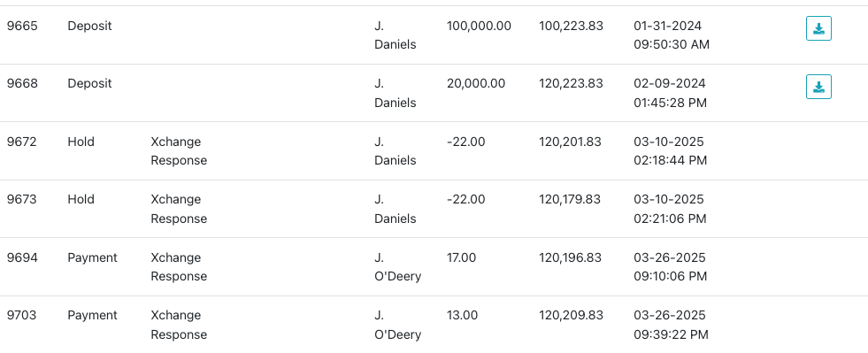Open Xchange Response for payment 9694
Viewport: 868px width, 353px height.
pos(179,266)
